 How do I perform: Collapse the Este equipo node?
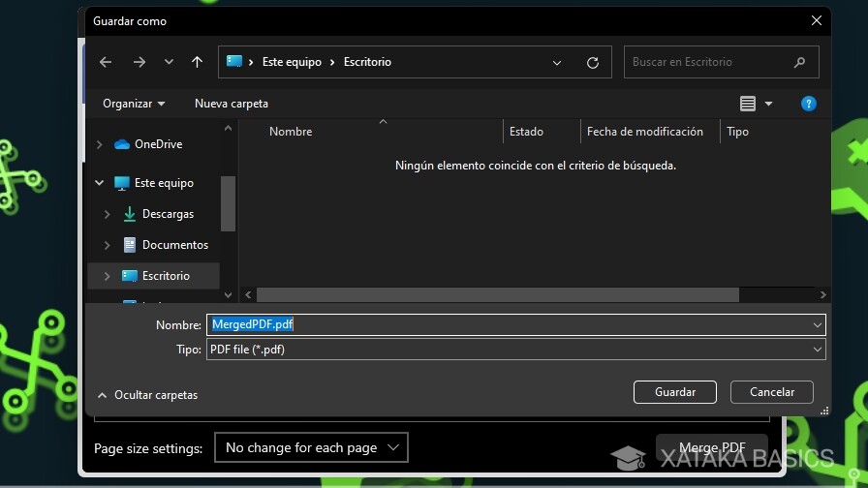(99, 183)
